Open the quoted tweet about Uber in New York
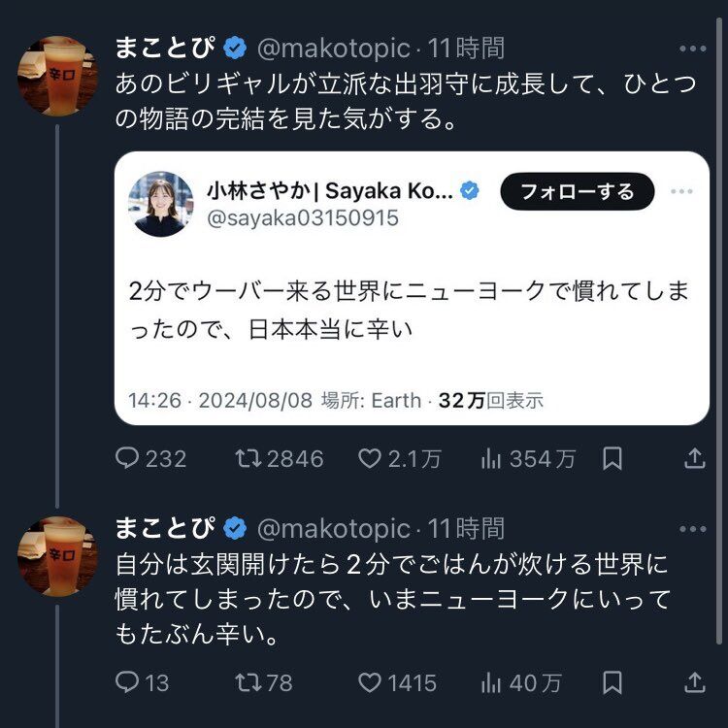Image resolution: width=728 pixels, height=728 pixels. tap(412, 311)
